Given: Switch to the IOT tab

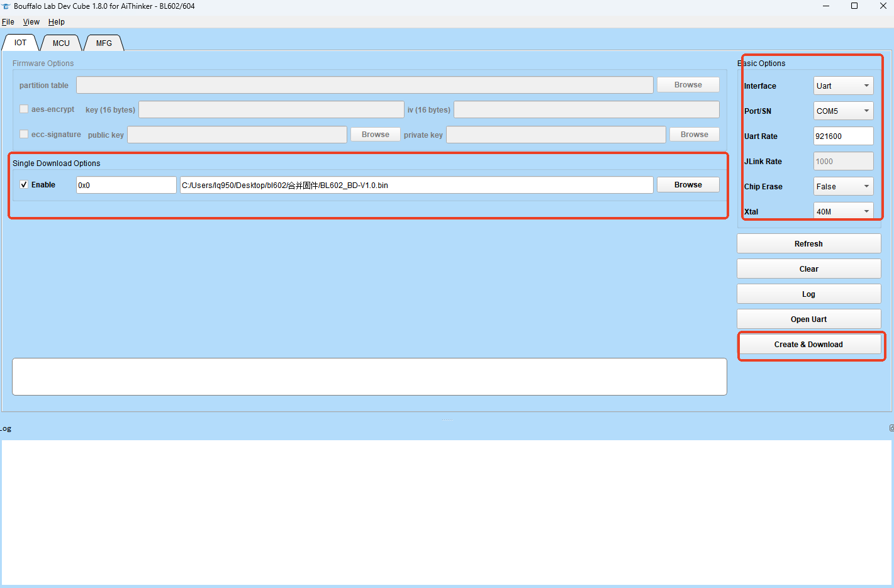Looking at the screenshot, I should tap(21, 43).
